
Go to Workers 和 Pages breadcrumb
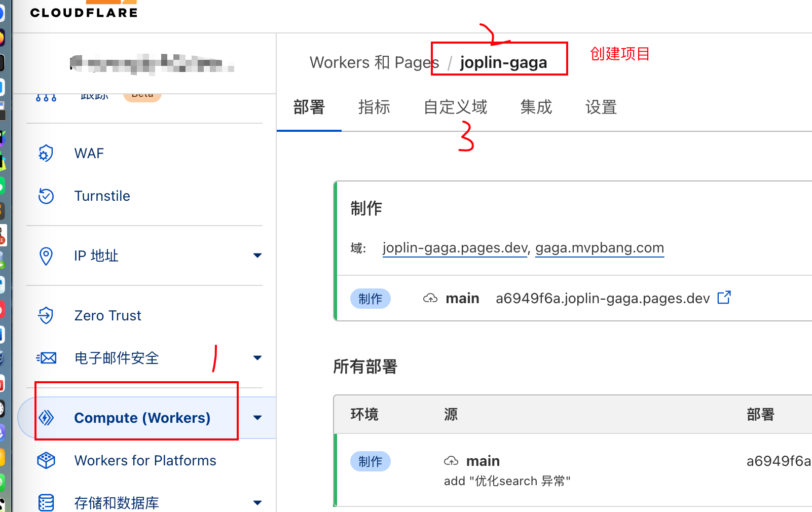374,62
